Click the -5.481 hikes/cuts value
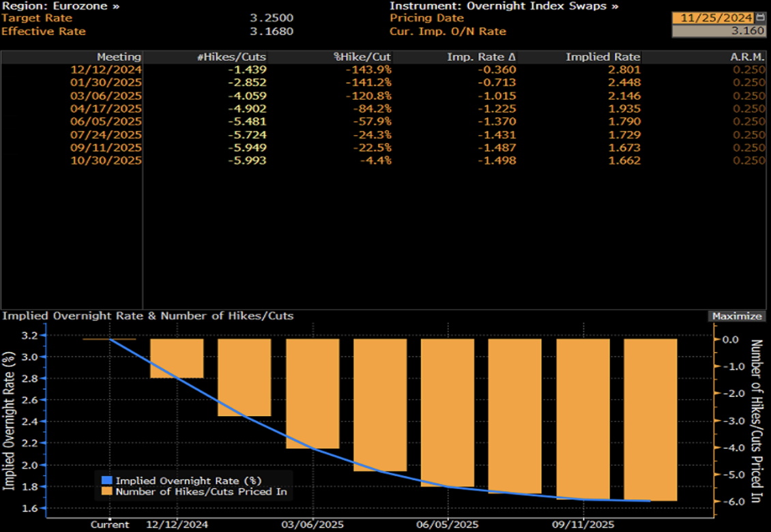Viewport: 771px width, 532px height. coord(247,121)
